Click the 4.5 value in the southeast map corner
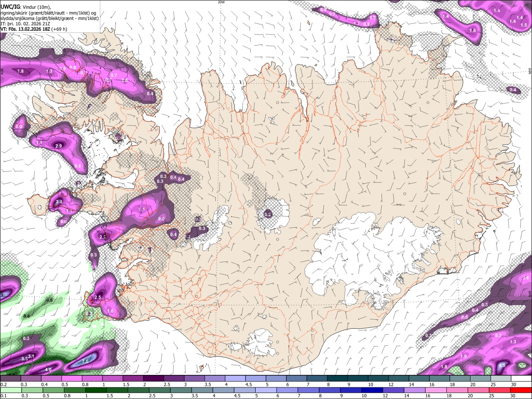 502,366
